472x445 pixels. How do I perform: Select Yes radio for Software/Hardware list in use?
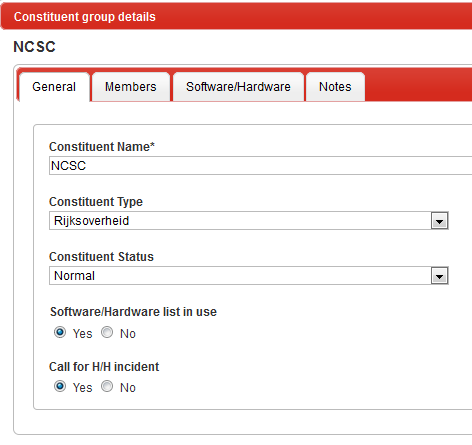60,332
